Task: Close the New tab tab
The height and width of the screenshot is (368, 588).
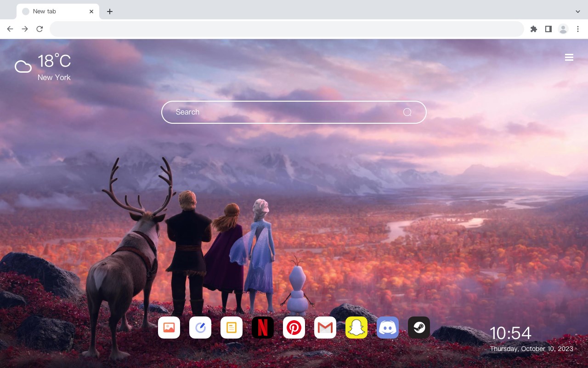Action: (x=91, y=11)
